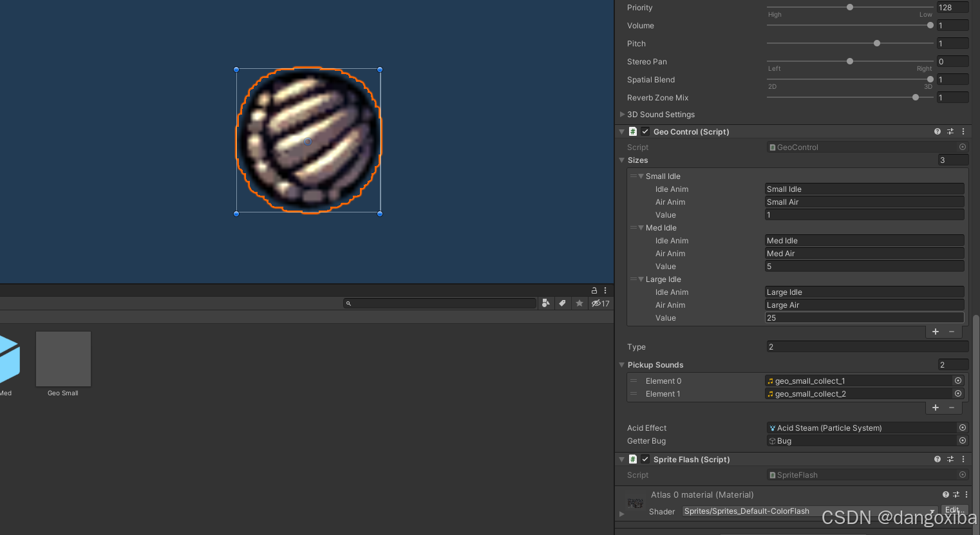Image resolution: width=980 pixels, height=535 pixels.
Task: Click the Med Idle Air Anim field
Action: coord(864,253)
